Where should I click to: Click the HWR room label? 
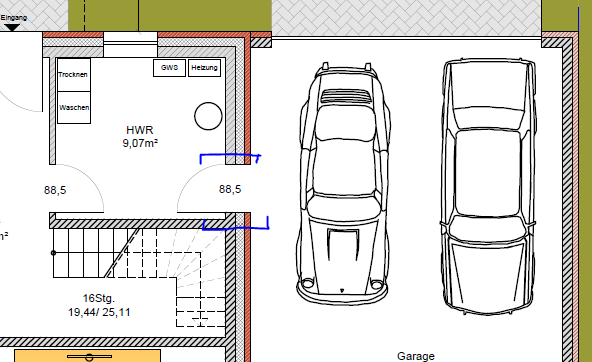coord(140,130)
